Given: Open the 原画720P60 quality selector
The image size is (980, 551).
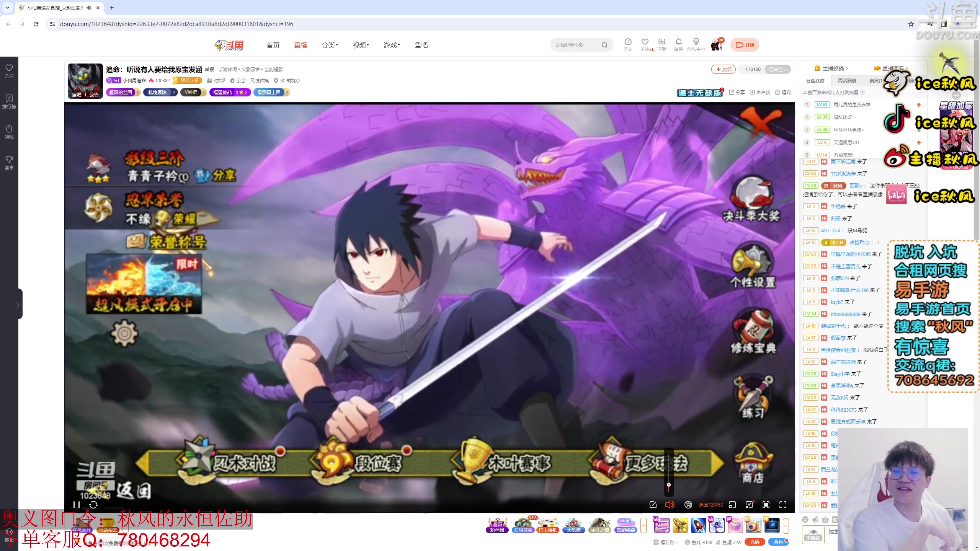Looking at the screenshot, I should 711,505.
